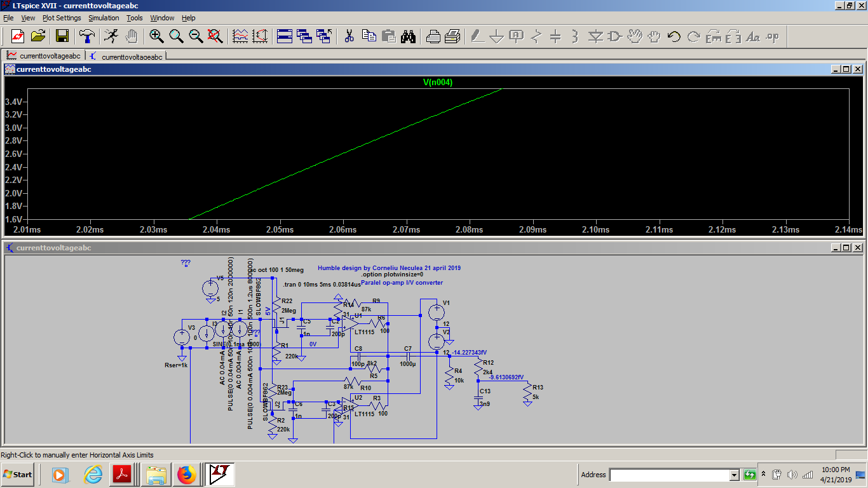Image resolution: width=868 pixels, height=488 pixels.
Task: Open the Control Panel hammer icon
Action: [86, 36]
